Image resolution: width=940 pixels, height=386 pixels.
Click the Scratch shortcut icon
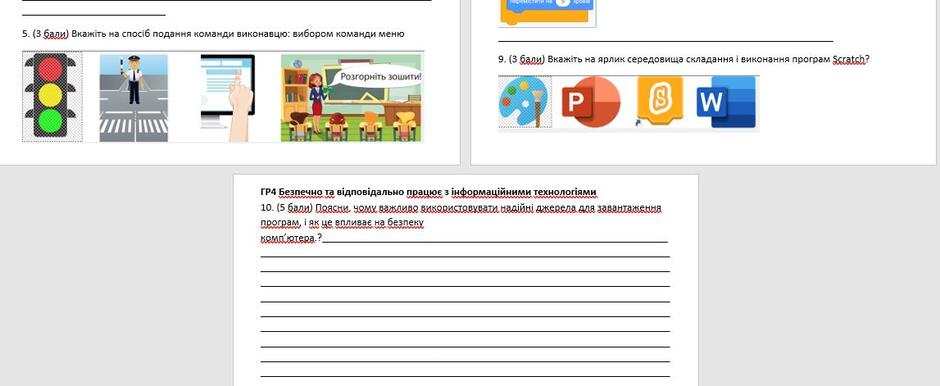659,101
